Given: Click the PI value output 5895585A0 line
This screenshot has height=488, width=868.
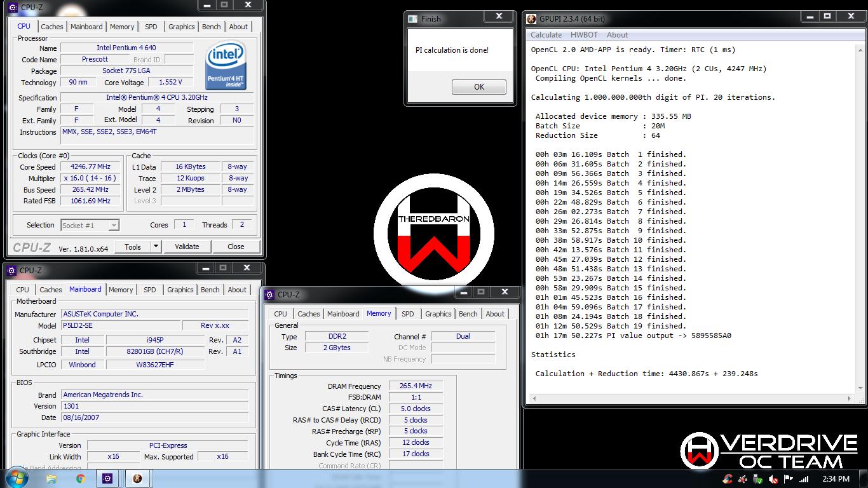Looking at the screenshot, I should pos(633,335).
